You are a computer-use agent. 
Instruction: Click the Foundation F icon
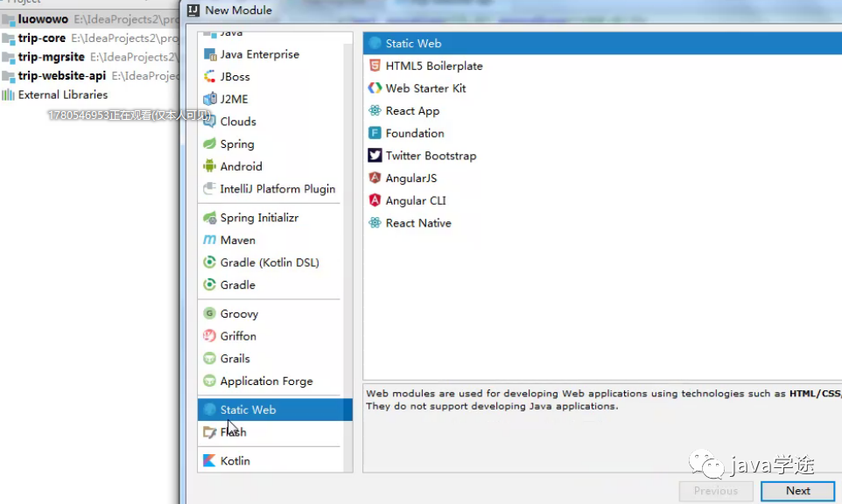click(375, 133)
